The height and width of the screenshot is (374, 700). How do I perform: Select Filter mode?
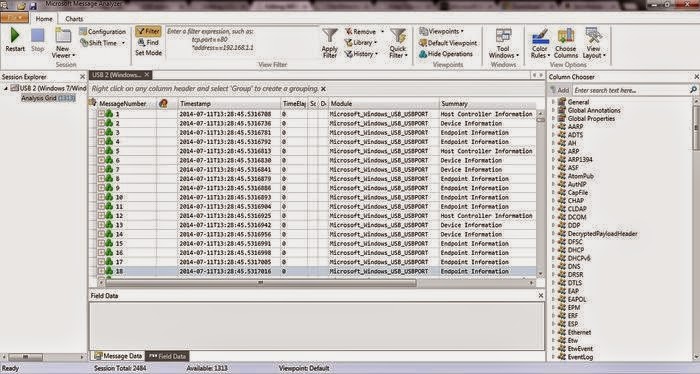click(148, 31)
